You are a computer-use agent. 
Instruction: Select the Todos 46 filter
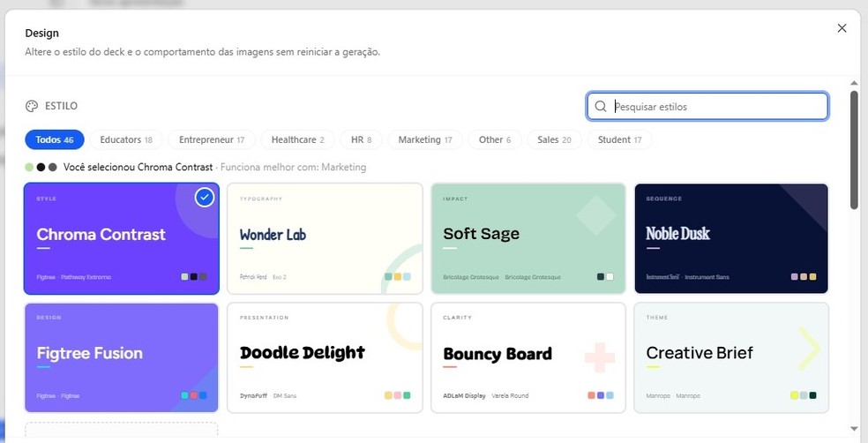click(55, 139)
